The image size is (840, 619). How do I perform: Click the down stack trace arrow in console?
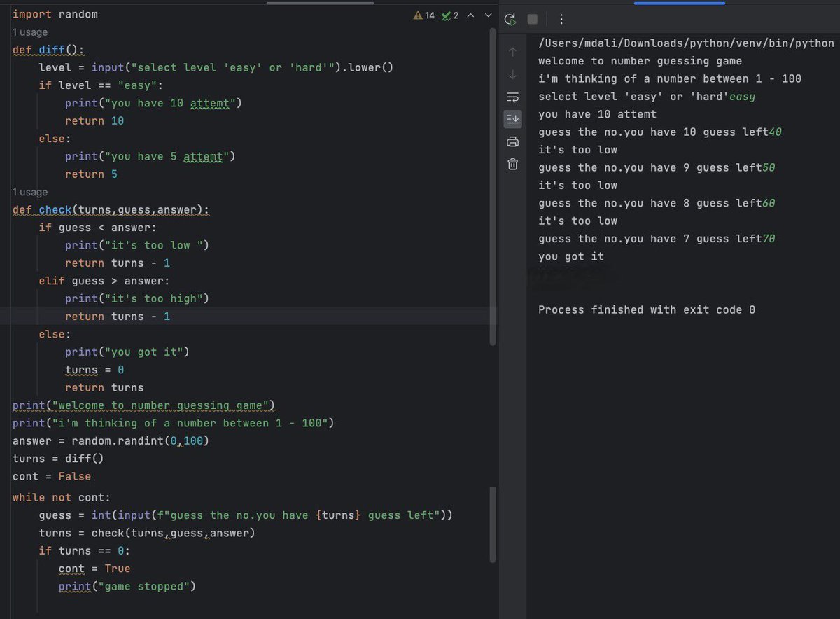(x=513, y=74)
